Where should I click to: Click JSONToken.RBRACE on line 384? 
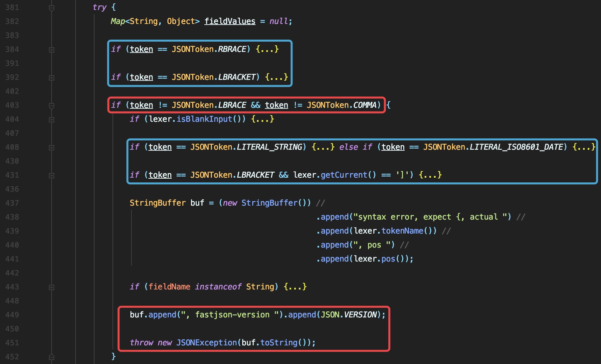click(209, 49)
